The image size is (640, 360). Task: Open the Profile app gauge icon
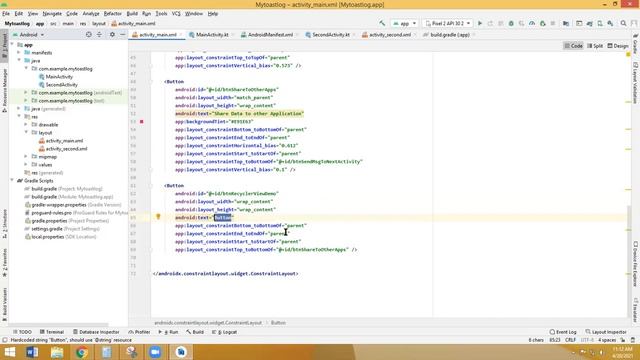[x=532, y=24]
